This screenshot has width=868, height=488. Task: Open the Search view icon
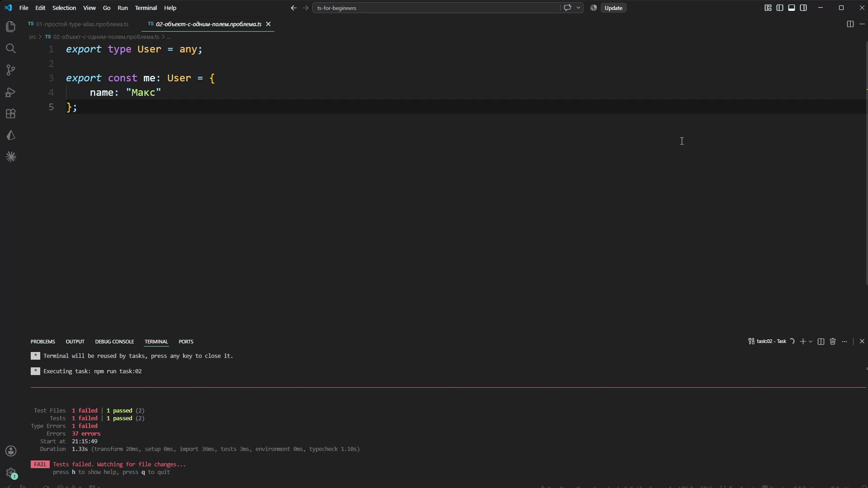[11, 48]
